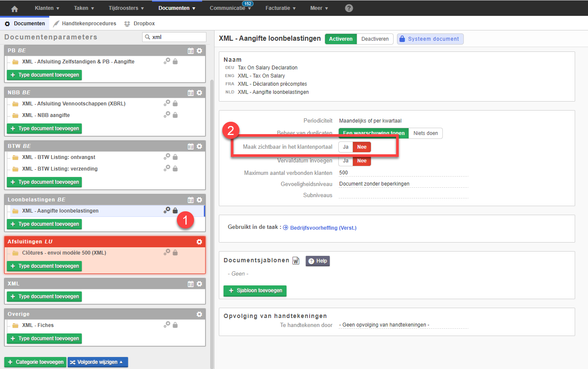Select Clôtures - envoi modèle 500 (XML)
This screenshot has width=588, height=369.
click(x=64, y=253)
